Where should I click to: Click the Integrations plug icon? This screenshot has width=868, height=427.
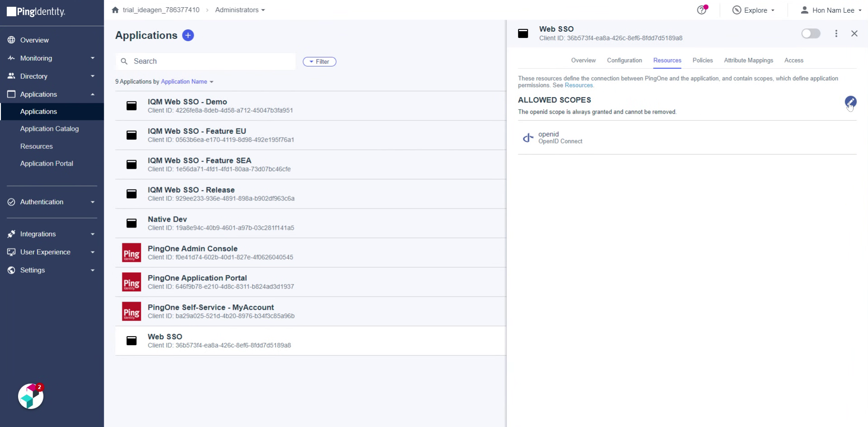click(x=11, y=234)
